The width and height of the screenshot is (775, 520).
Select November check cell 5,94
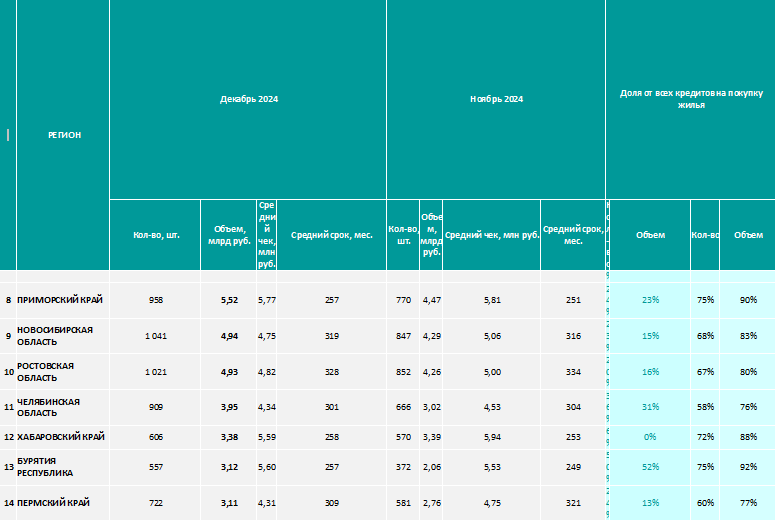[x=492, y=437]
